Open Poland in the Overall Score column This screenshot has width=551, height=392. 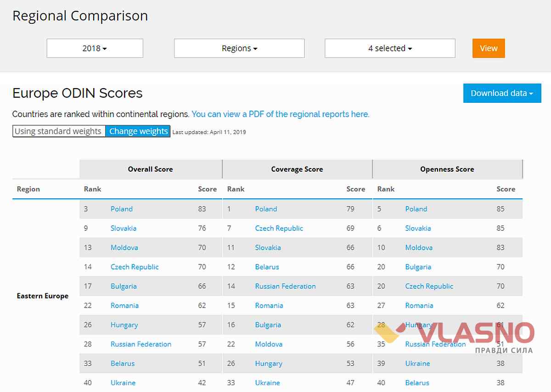point(122,209)
